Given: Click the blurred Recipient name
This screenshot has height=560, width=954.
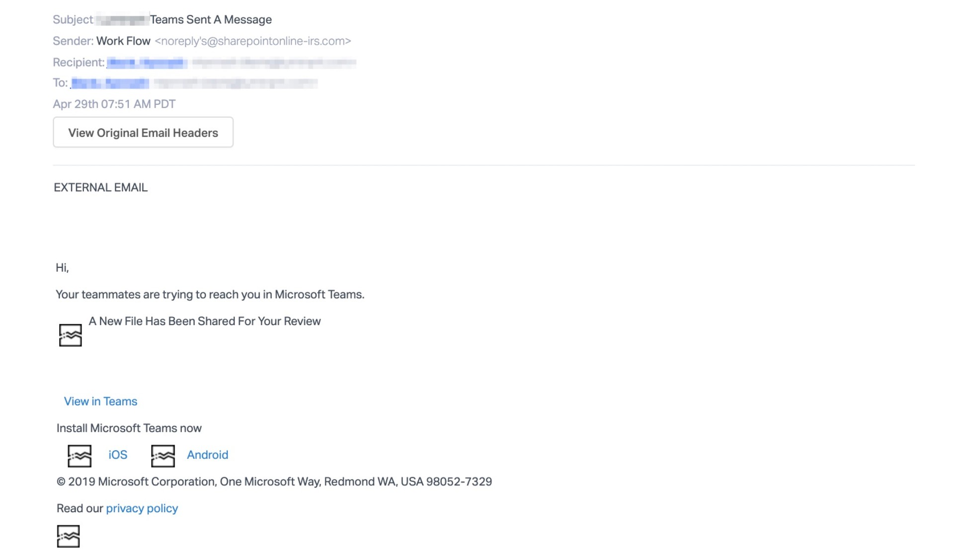Looking at the screenshot, I should click(x=147, y=63).
